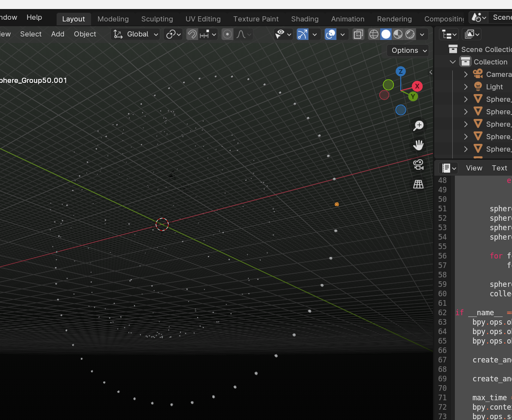Screen dimensions: 512x420
Task: Toggle the viewport Overlays button
Action: click(x=330, y=34)
